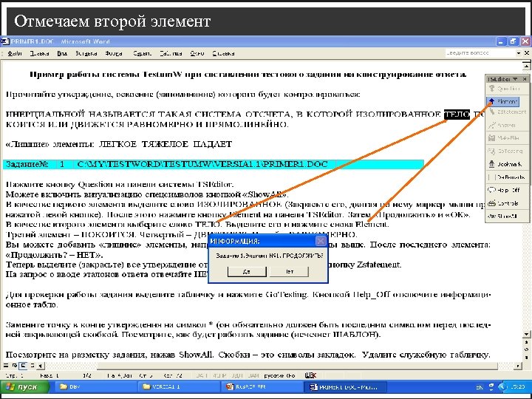Image resolution: width=532 pixels, height=399 pixels.
Task: Switch to Outline view icon
Action: coord(32,366)
